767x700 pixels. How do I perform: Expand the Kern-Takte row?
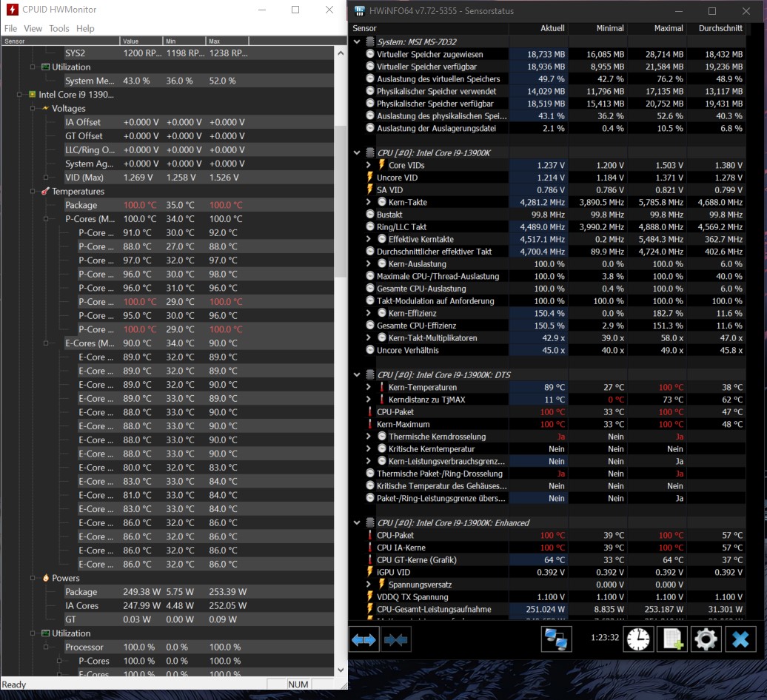(x=369, y=202)
